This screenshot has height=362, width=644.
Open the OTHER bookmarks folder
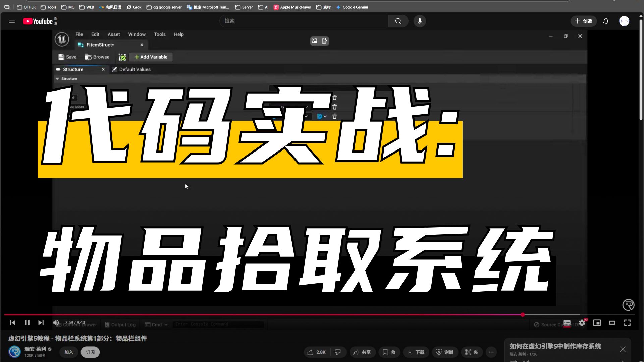(26, 7)
